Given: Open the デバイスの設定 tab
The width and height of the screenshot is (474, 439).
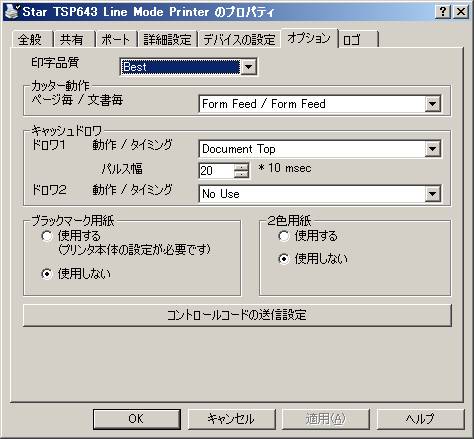Looking at the screenshot, I should click(239, 40).
